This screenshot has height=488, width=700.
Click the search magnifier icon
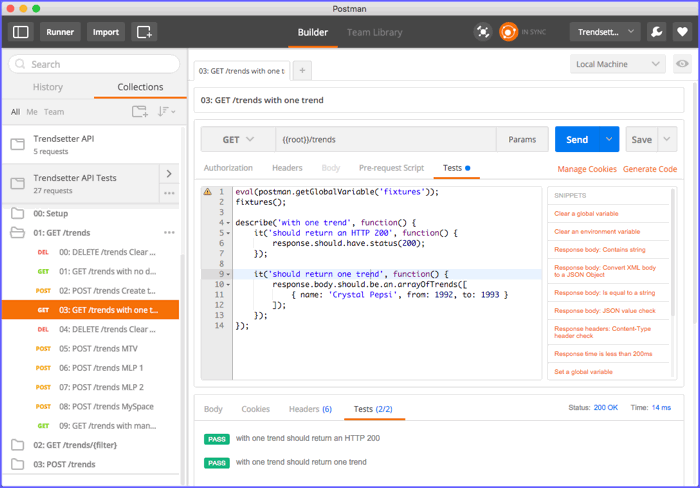pos(20,64)
